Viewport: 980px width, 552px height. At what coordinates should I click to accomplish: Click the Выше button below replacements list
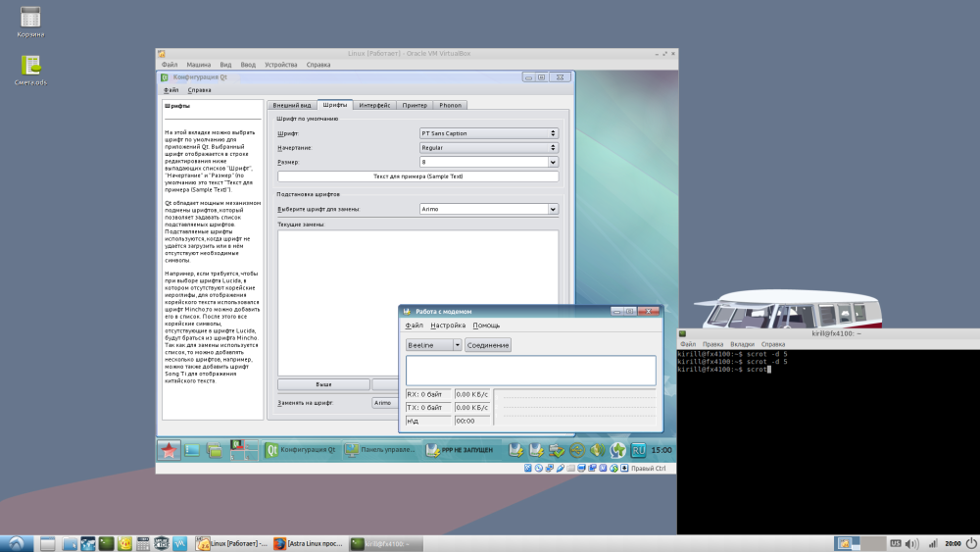[x=322, y=384]
